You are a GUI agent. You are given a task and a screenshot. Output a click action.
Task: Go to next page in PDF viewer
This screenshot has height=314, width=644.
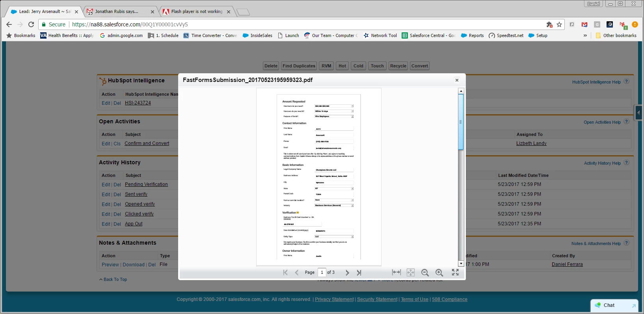(347, 272)
